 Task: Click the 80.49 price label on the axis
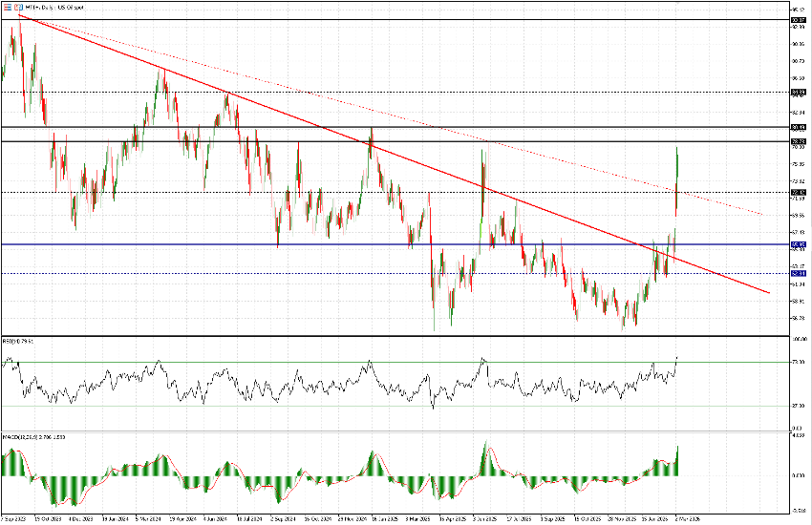click(x=799, y=127)
